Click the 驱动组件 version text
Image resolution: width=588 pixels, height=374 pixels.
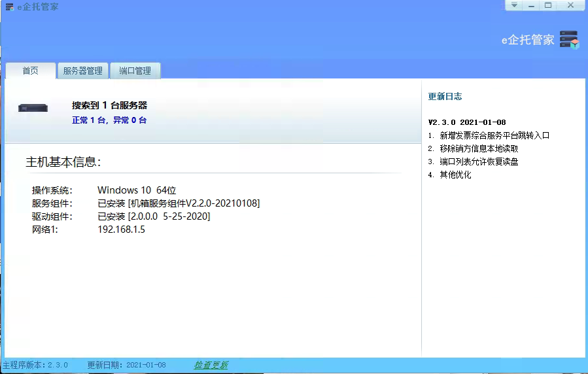point(154,216)
